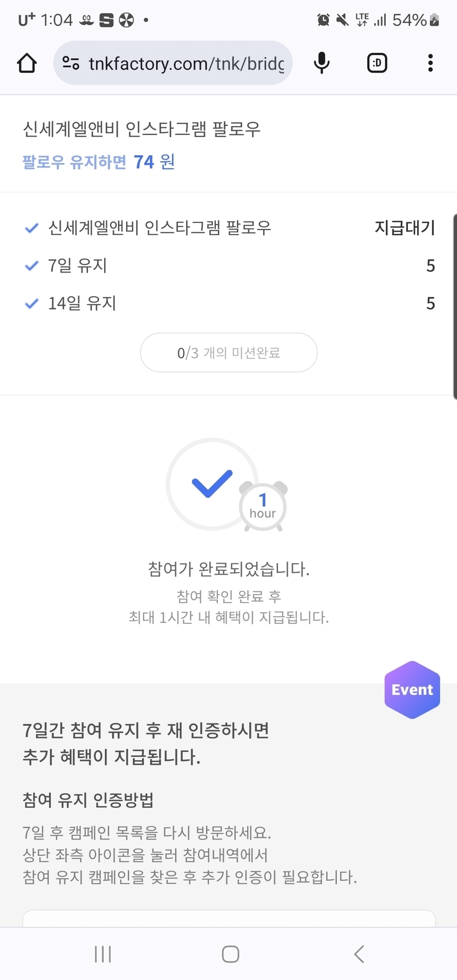457x980 pixels.
Task: Tap checkmark beside 7일 유지
Action: (32, 266)
